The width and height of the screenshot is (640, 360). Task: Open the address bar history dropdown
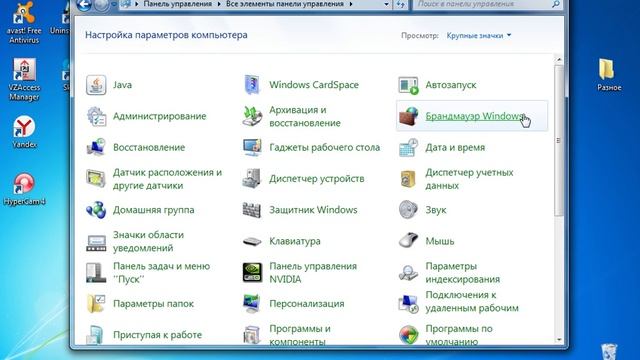pos(386,4)
